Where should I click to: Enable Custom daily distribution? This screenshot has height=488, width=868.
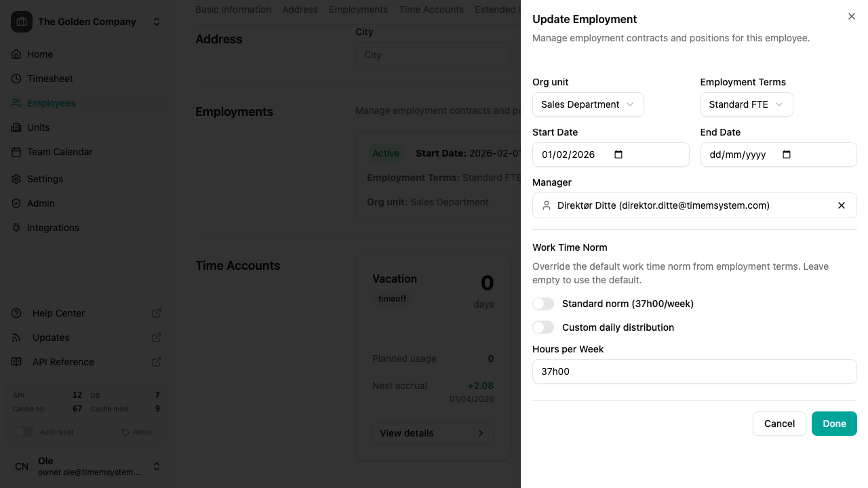[543, 327]
